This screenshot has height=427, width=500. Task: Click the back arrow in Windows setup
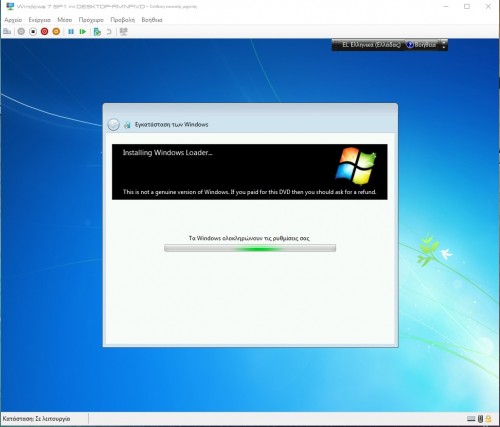pyautogui.click(x=113, y=125)
